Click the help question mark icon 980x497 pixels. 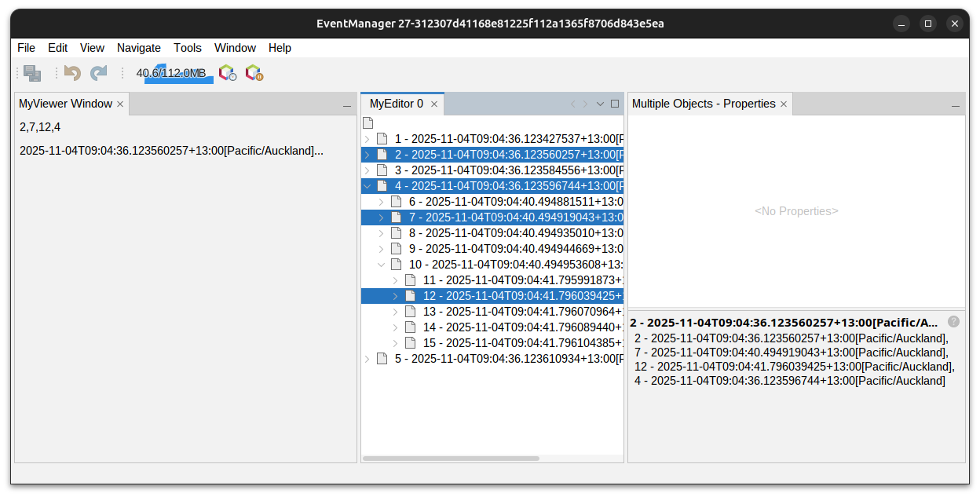point(953,322)
